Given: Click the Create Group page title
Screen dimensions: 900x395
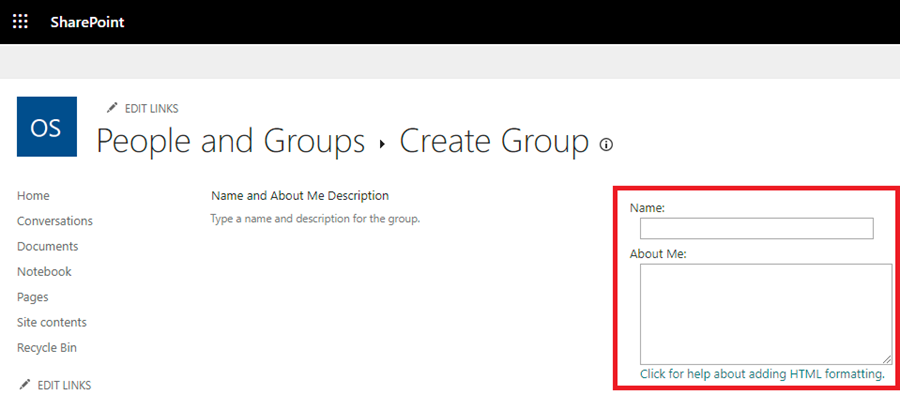Looking at the screenshot, I should coord(494,141).
